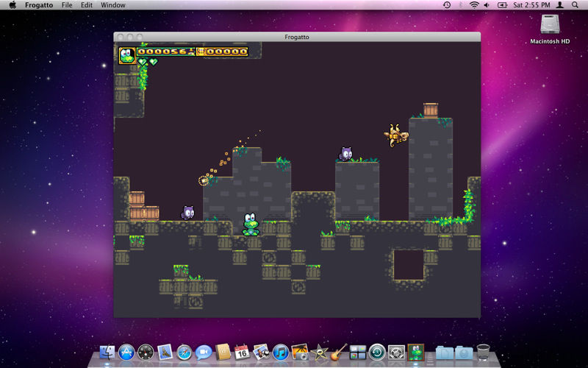Screen dimensions: 588x368
Task: Open the iCal calendar icon
Action: [x=242, y=353]
